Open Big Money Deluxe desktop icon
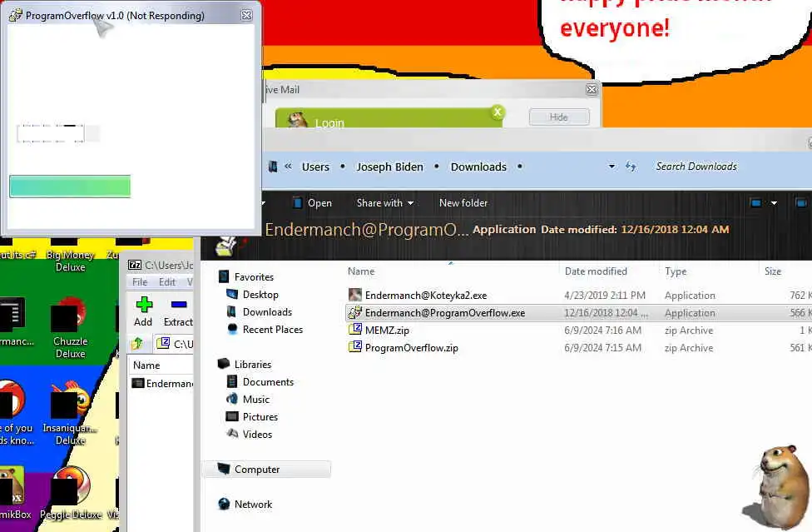Image resolution: width=812 pixels, height=532 pixels. click(70, 254)
